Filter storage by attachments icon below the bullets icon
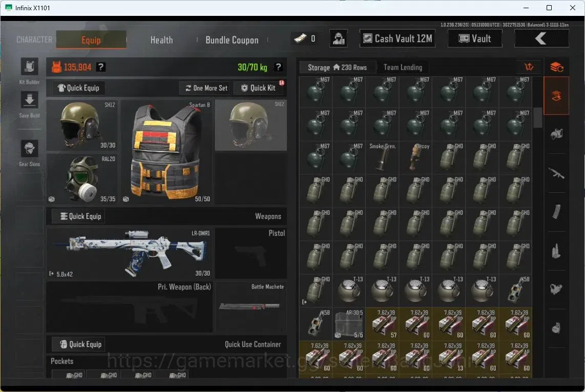 tap(556, 290)
